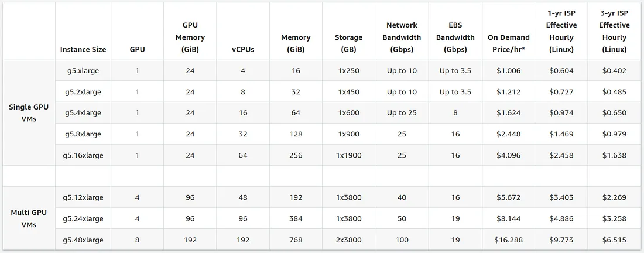Click the g5.16xlarge instance size cell
644x253 pixels.
point(83,155)
